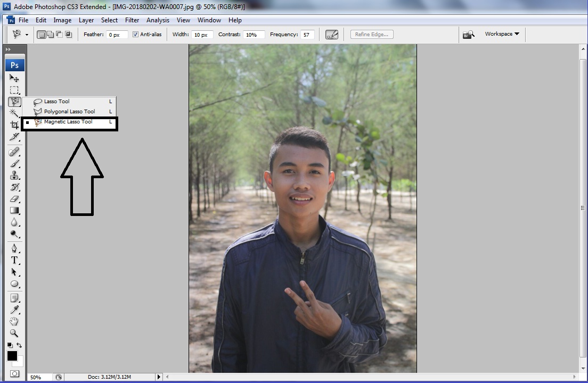The height and width of the screenshot is (383, 588).
Task: Open the Window menu
Action: [209, 20]
